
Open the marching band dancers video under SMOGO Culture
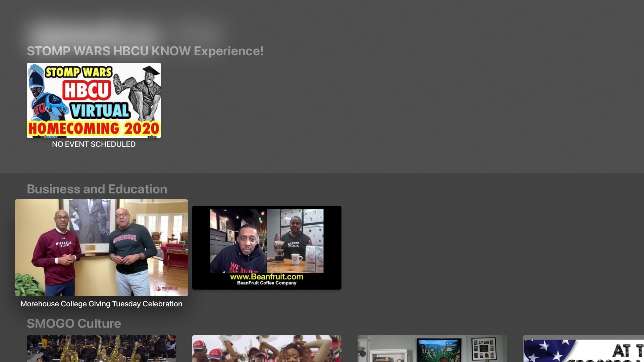coord(101,349)
